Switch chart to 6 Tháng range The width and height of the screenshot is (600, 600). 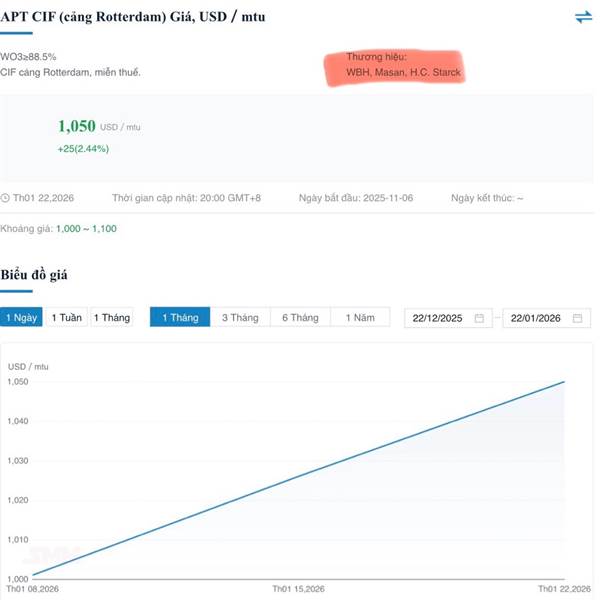click(x=300, y=318)
